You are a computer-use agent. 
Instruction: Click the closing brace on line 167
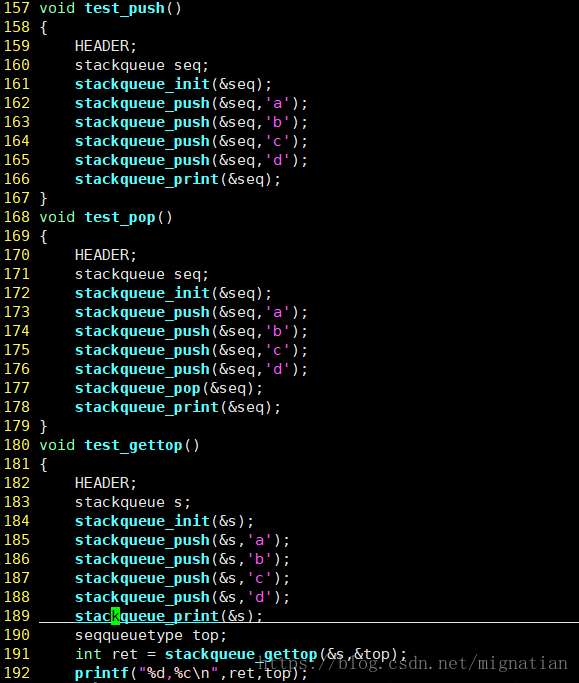(43, 198)
